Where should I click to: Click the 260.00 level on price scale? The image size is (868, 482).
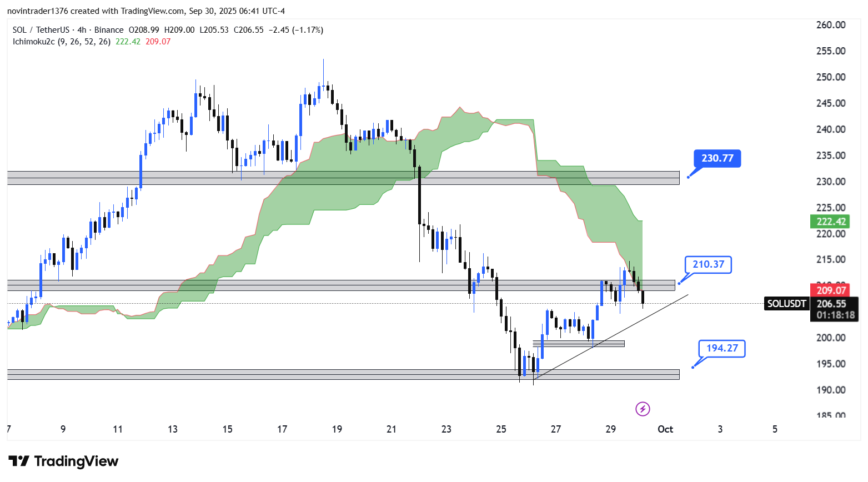click(831, 25)
